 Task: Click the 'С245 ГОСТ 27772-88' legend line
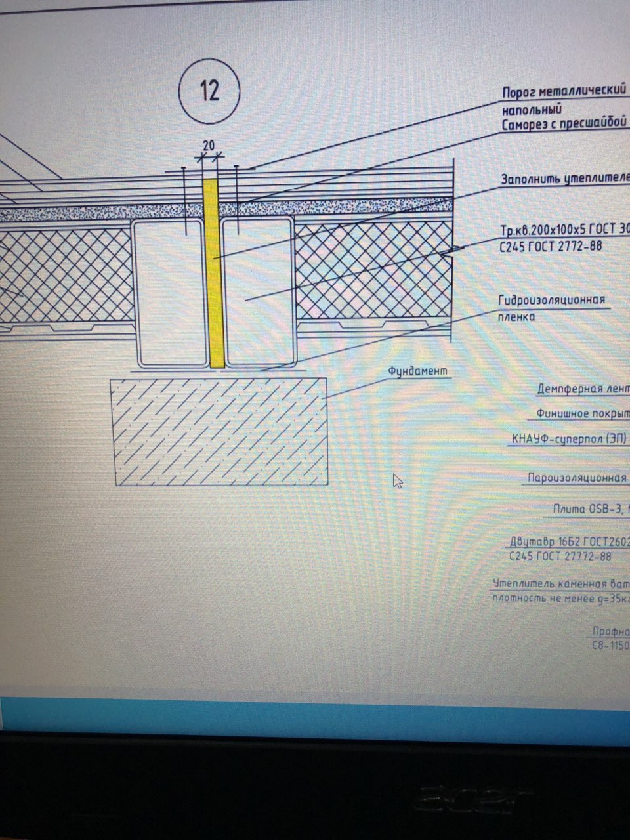click(560, 556)
